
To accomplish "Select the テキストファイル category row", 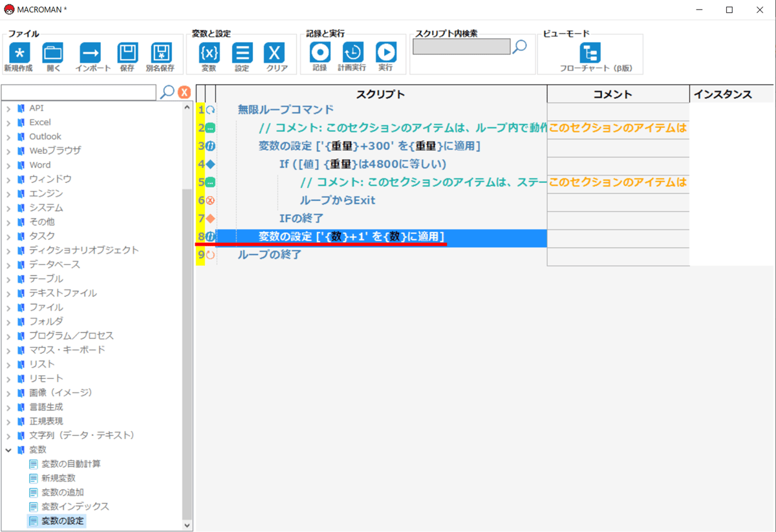I will tap(63, 293).
